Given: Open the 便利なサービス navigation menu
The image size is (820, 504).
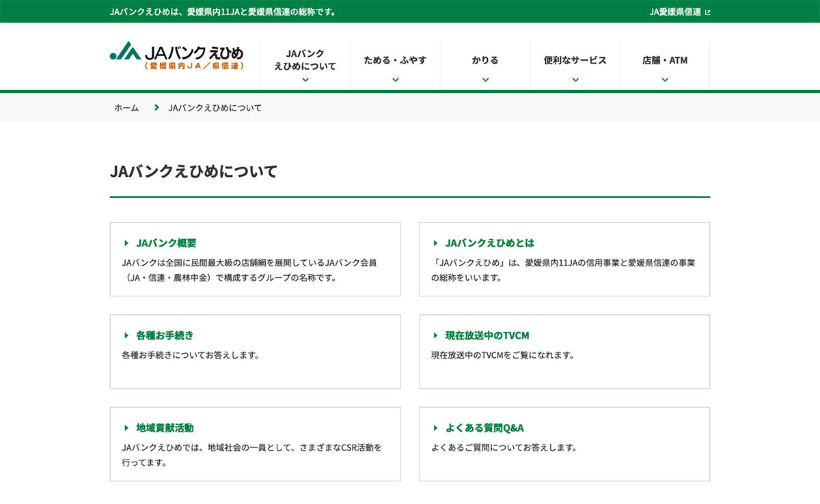Looking at the screenshot, I should [x=575, y=60].
